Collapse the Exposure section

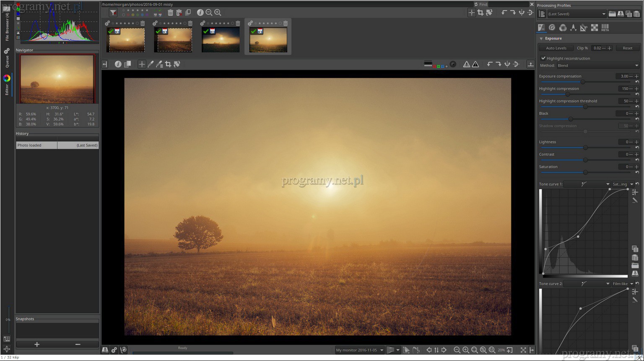[541, 39]
